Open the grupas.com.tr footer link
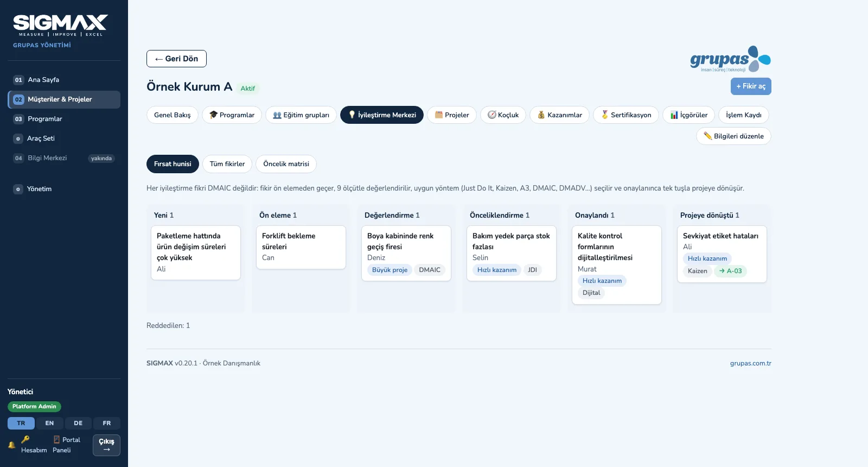The height and width of the screenshot is (467, 868). [x=751, y=363]
